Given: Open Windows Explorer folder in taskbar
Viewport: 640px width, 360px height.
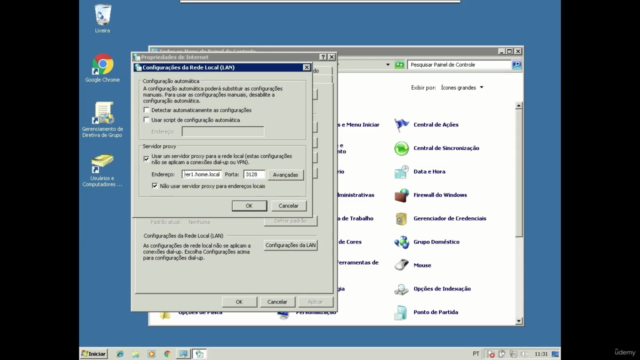Looking at the screenshot, I should tap(136, 354).
